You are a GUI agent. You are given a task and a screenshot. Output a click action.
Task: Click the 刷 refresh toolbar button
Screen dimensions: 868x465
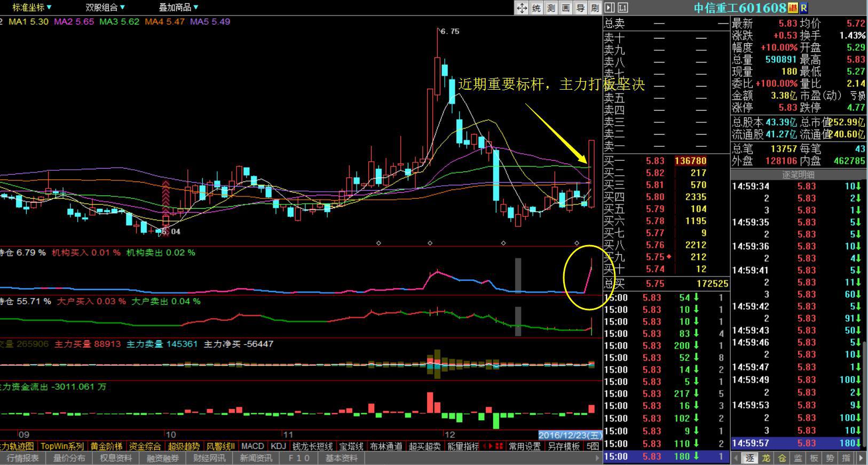pyautogui.click(x=595, y=8)
